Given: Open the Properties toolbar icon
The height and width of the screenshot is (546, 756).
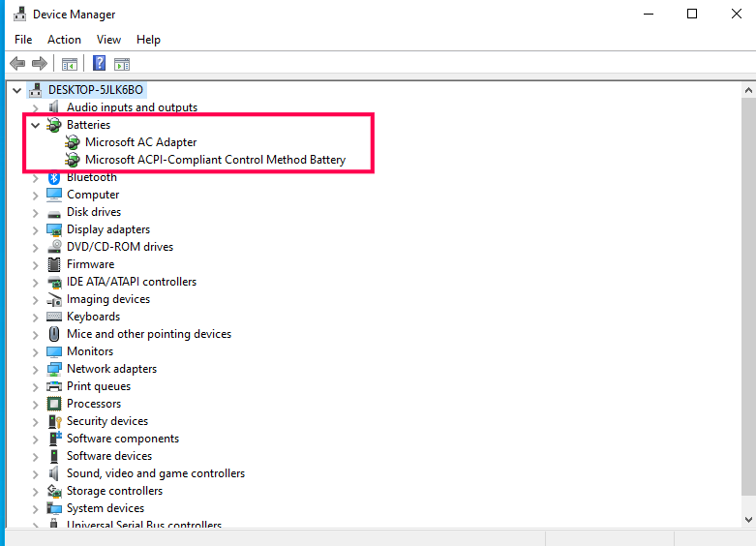Looking at the screenshot, I should click(70, 64).
